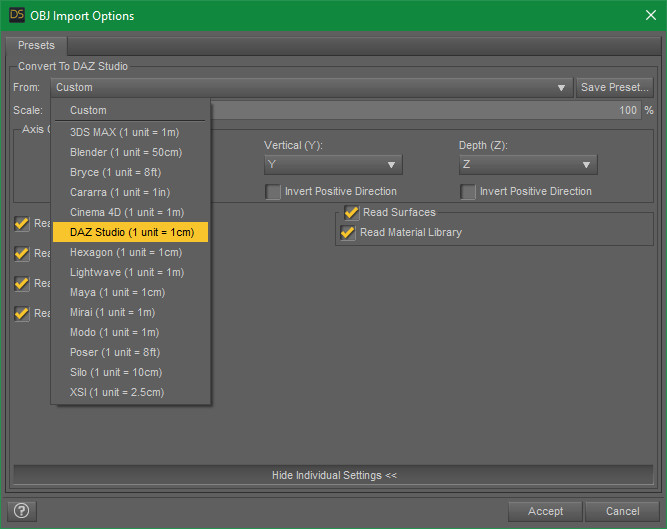Open the From preset dropdown arrow

click(x=561, y=88)
